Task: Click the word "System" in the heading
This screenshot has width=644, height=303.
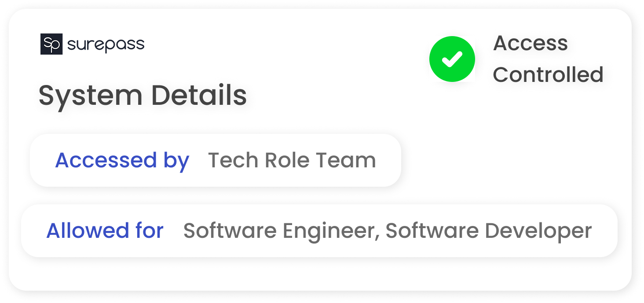Action: (90, 95)
